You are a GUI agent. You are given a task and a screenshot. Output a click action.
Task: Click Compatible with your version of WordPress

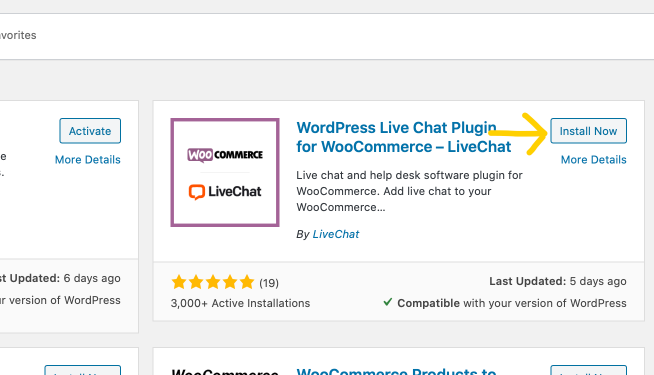[x=512, y=303]
